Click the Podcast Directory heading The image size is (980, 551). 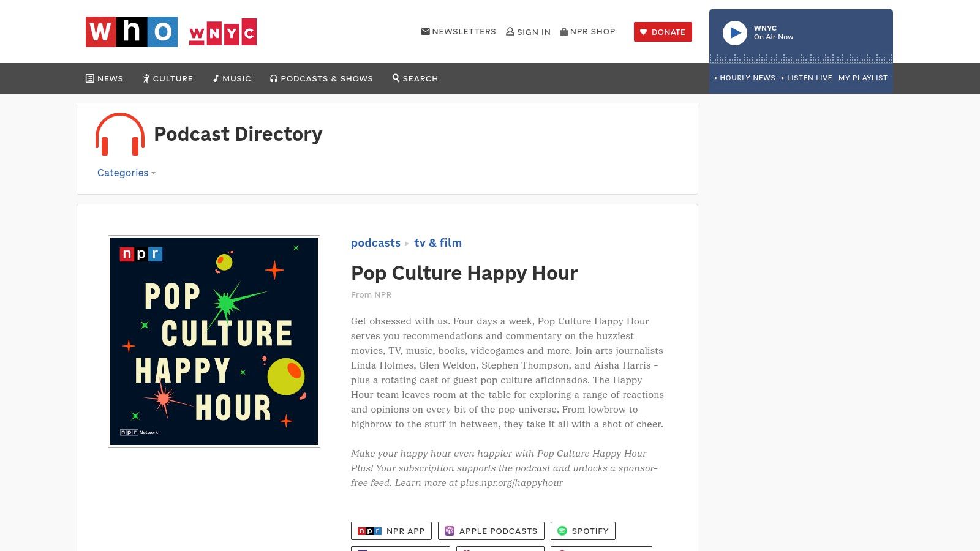pos(238,134)
